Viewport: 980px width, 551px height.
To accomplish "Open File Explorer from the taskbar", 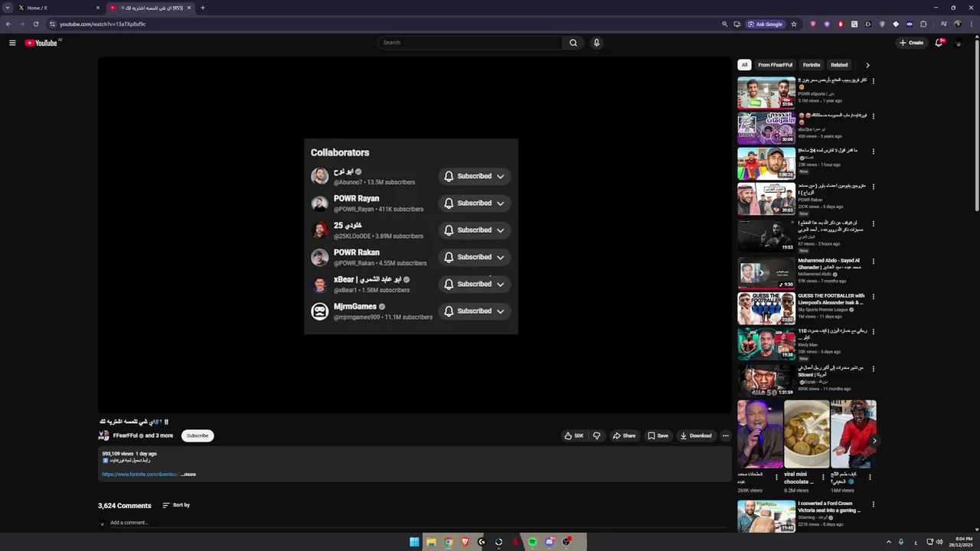I will click(431, 542).
